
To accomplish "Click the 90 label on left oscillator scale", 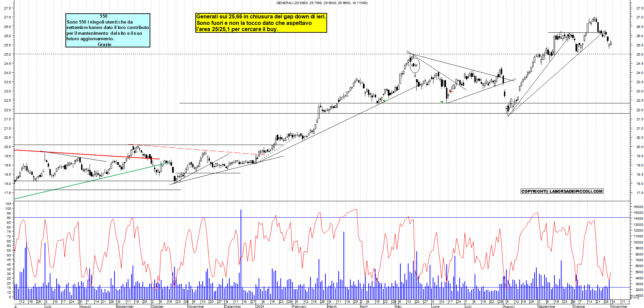I will [x=9, y=218].
